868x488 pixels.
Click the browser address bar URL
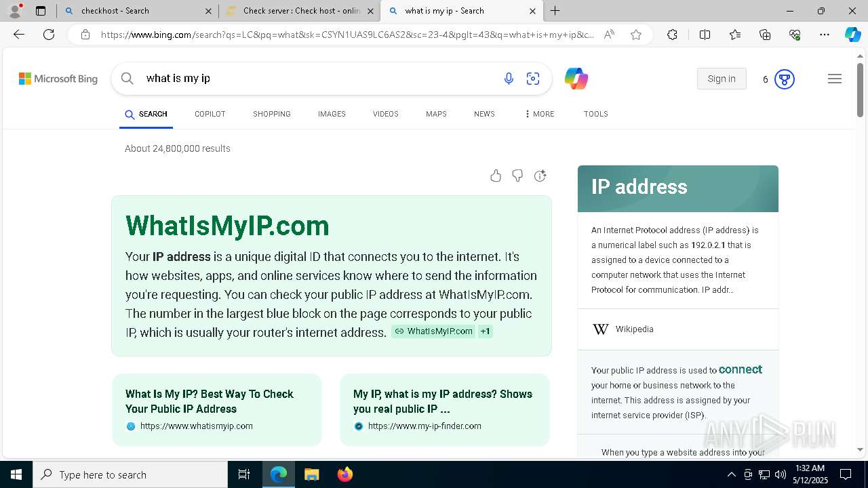[x=347, y=35]
